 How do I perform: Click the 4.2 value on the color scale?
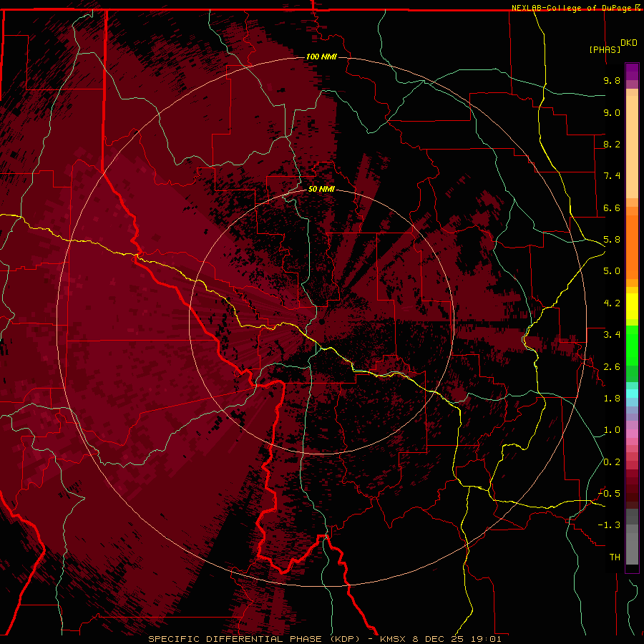[x=612, y=303]
